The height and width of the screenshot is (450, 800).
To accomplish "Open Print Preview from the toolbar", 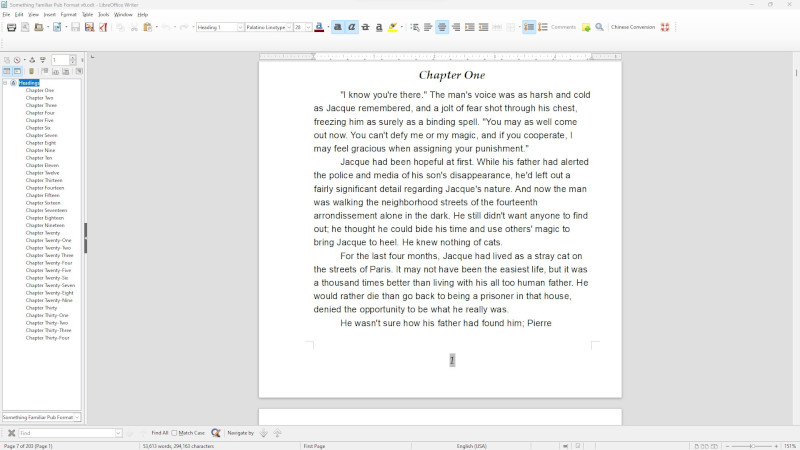I will tap(25, 27).
